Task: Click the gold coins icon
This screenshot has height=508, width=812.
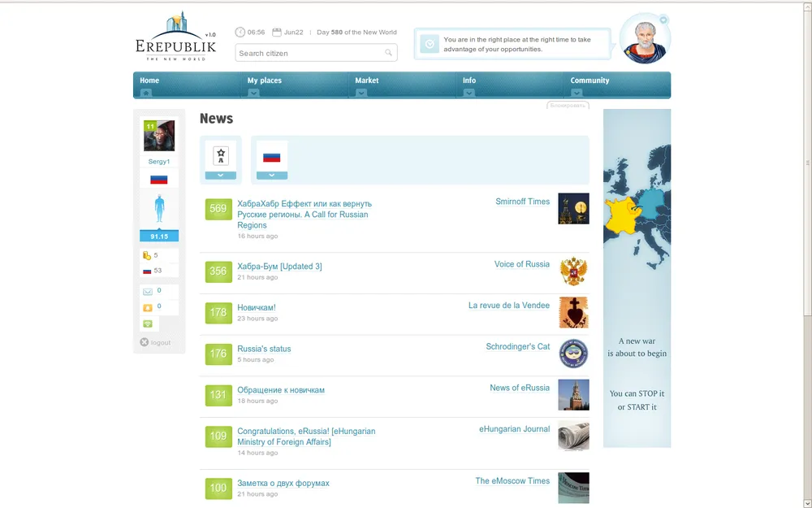Action: (x=146, y=255)
